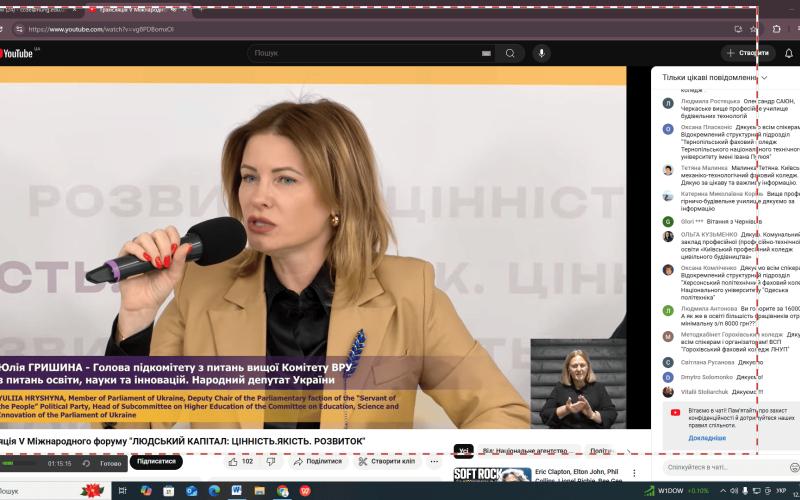This screenshot has width=800, height=500.
Task: Subscribe via Підписатися button
Action: click(x=156, y=461)
